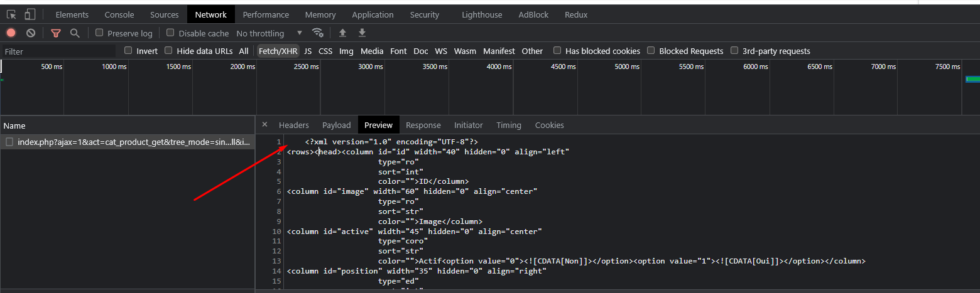Select the Preview tab of request

point(378,125)
